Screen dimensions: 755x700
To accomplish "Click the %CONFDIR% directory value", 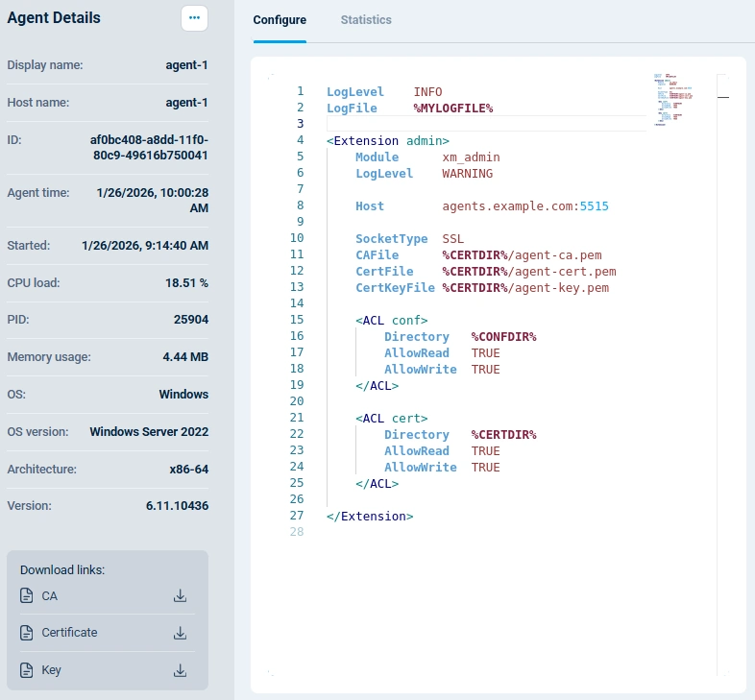I will pyautogui.click(x=503, y=337).
